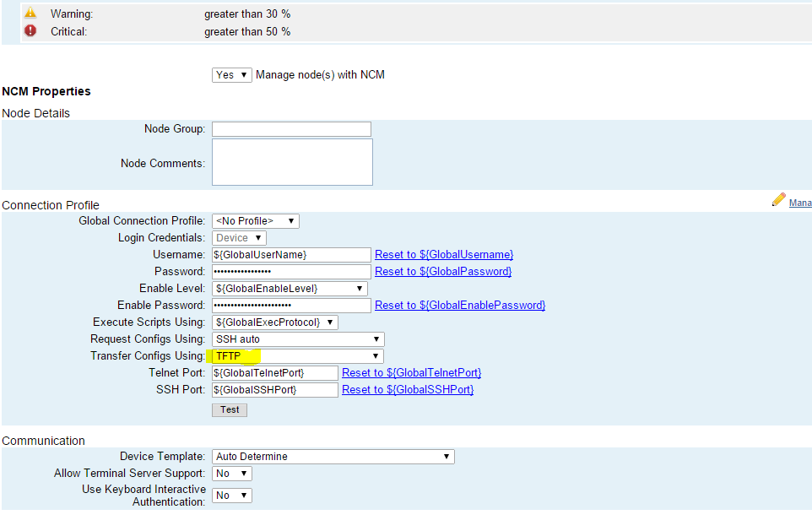Click the Password field
812x531 pixels.
click(291, 272)
